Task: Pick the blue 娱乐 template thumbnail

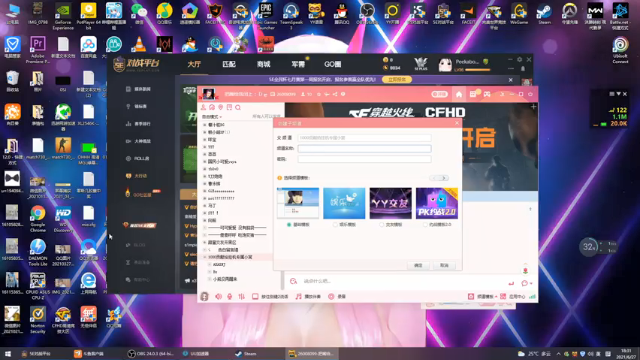Action: 344,203
